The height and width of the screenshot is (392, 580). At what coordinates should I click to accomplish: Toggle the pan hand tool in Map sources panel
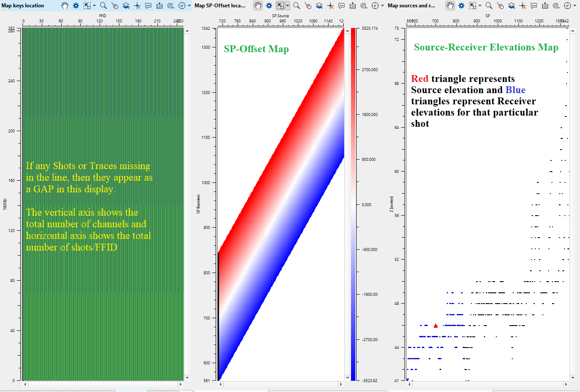(x=450, y=6)
